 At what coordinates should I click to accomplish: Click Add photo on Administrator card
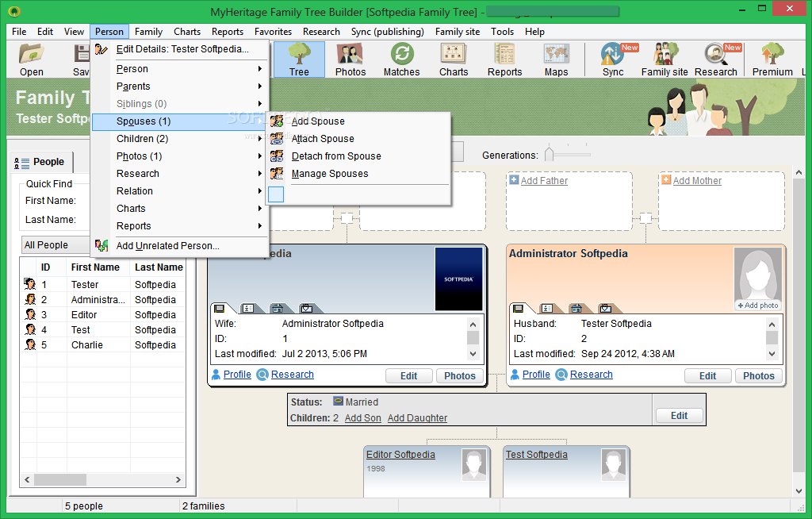(x=757, y=306)
